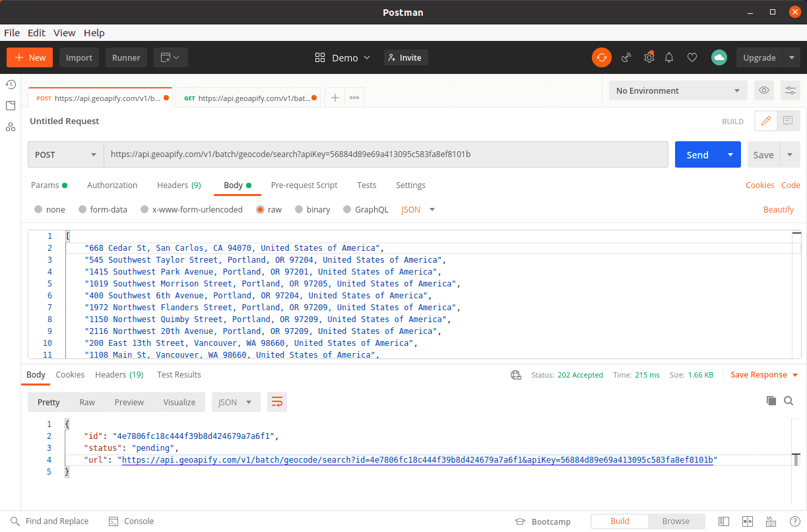Open Bootcamp in the status bar

[542, 521]
